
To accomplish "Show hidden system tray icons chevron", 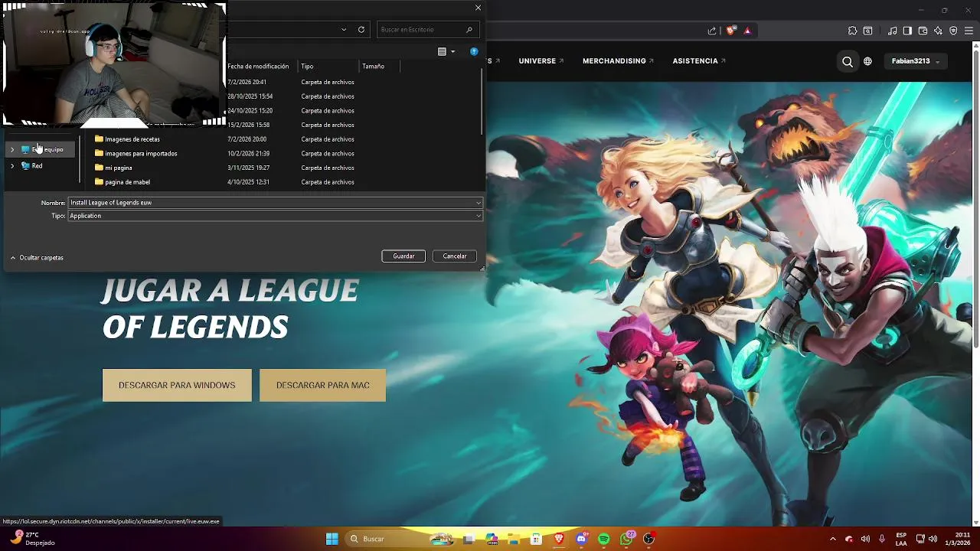I will pyautogui.click(x=833, y=539).
